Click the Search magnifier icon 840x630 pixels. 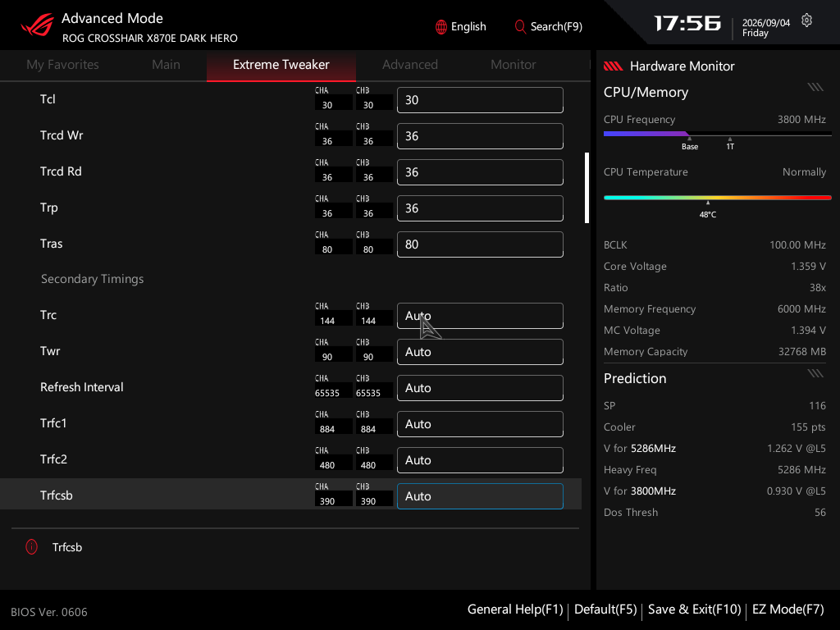tap(519, 26)
